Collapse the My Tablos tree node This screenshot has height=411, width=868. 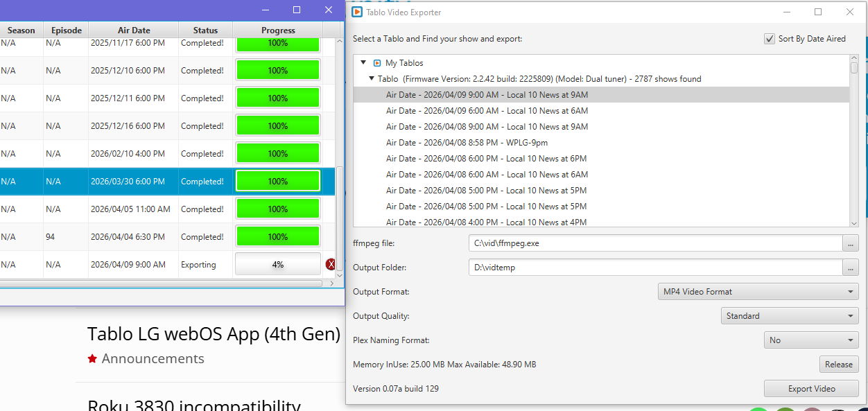(363, 63)
